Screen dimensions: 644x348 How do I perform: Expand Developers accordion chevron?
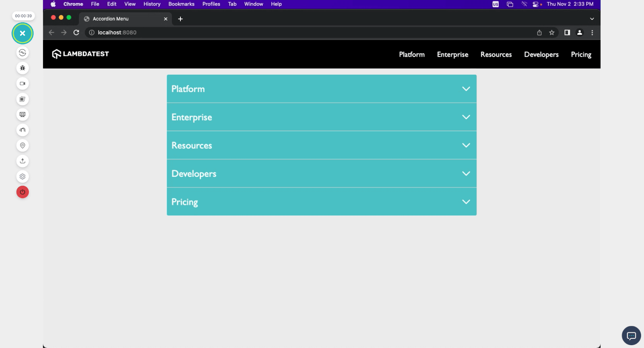[x=466, y=173]
